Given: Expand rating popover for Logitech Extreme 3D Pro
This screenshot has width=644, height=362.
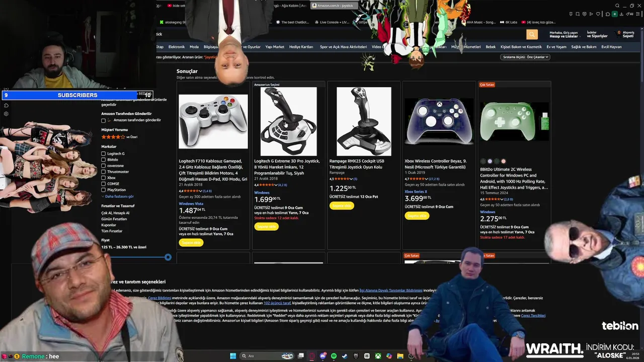Looking at the screenshot, I should (x=276, y=185).
